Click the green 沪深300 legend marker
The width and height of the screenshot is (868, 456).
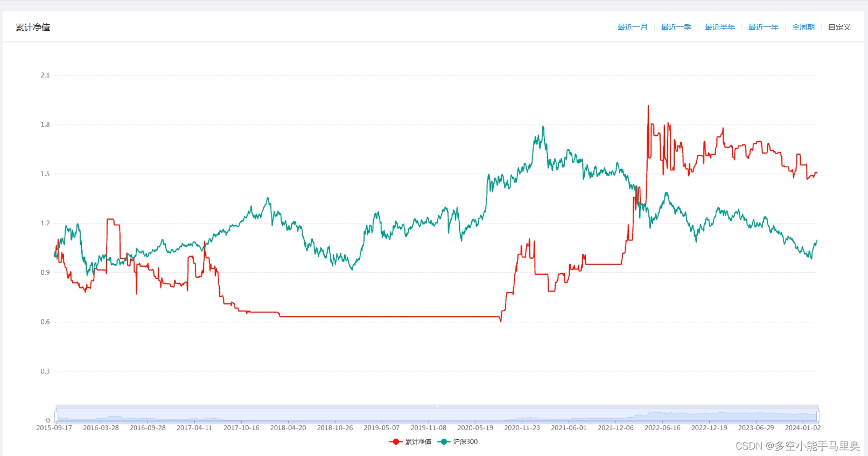[x=444, y=441]
